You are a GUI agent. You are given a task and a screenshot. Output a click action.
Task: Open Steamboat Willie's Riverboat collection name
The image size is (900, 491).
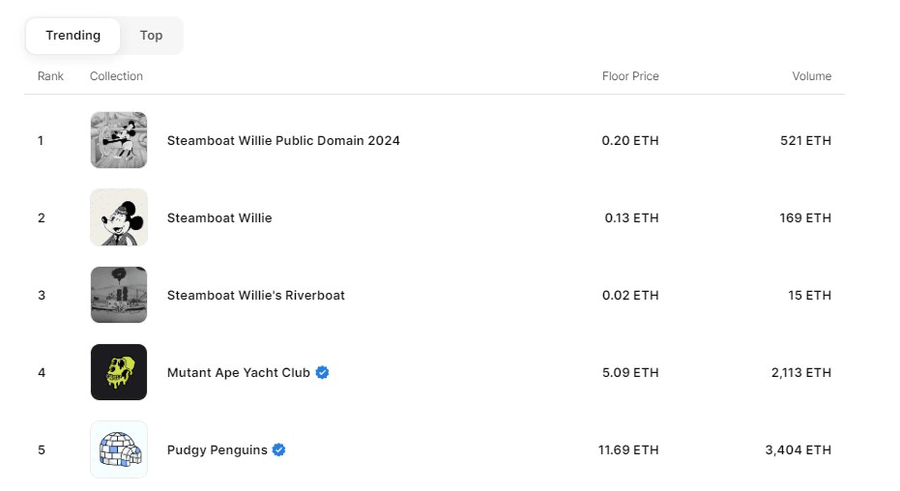pyautogui.click(x=255, y=295)
